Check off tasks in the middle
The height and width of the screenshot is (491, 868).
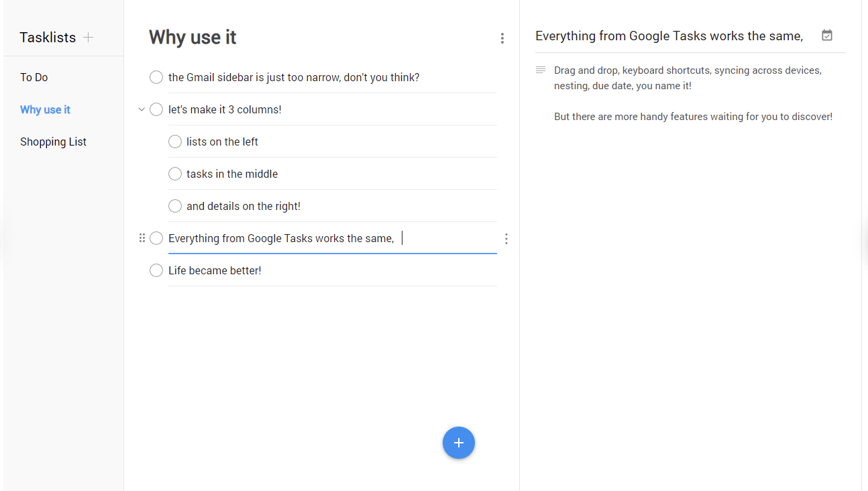(x=175, y=174)
